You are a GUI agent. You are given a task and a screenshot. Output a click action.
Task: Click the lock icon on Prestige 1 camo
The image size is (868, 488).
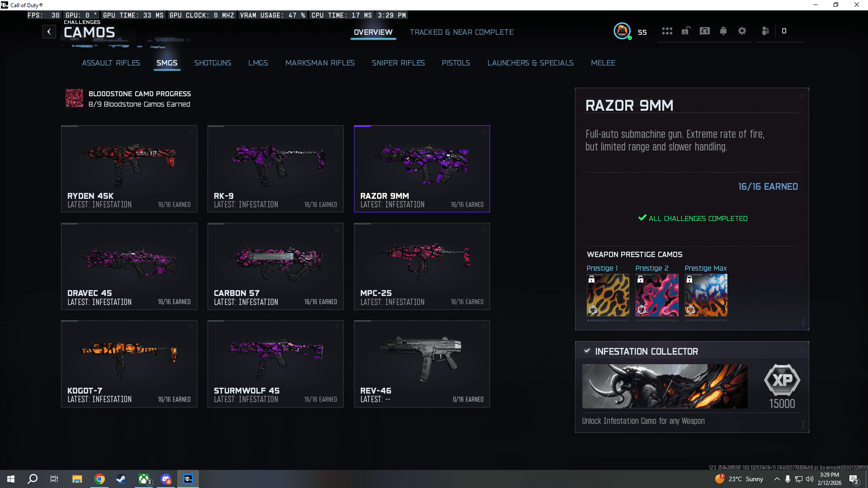point(591,280)
